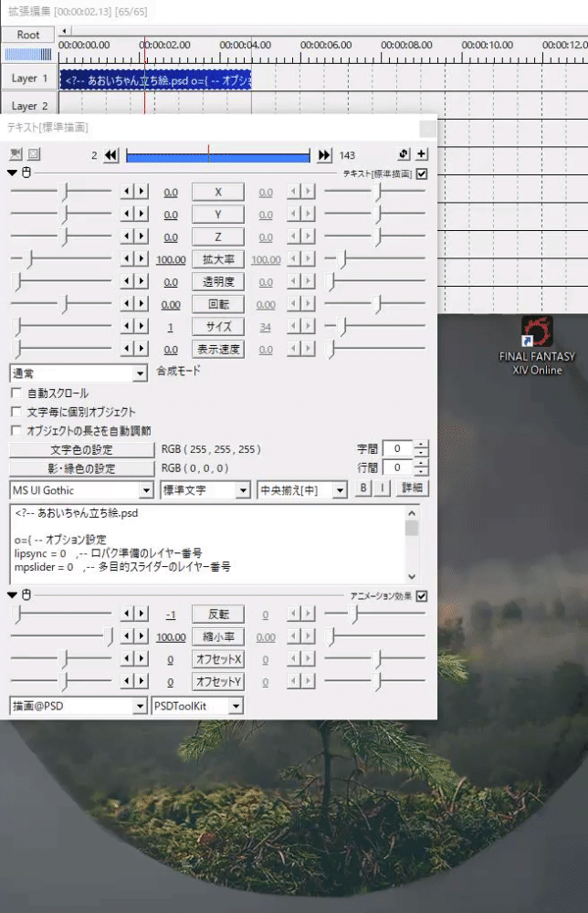Viewport: 588px width, 913px height.
Task: Toggle the アニメーション効果 enable checkbox
Action: coord(422,595)
